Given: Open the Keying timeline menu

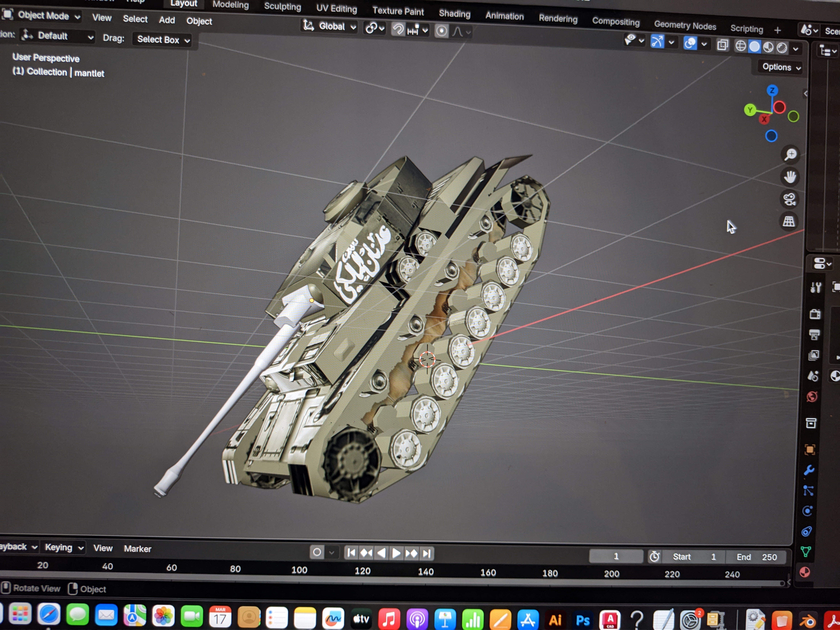Looking at the screenshot, I should 64,547.
